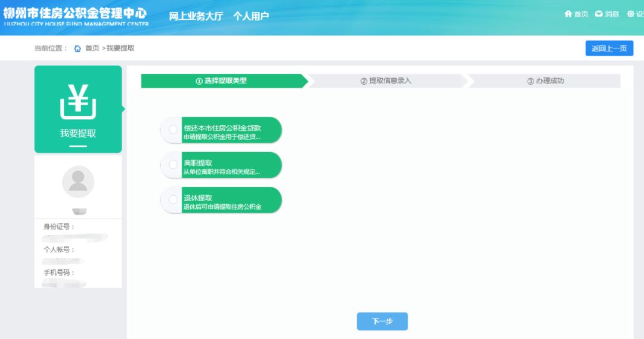This screenshot has width=644, height=339.
Task: Click the 手机号码 label
Action: tap(59, 272)
